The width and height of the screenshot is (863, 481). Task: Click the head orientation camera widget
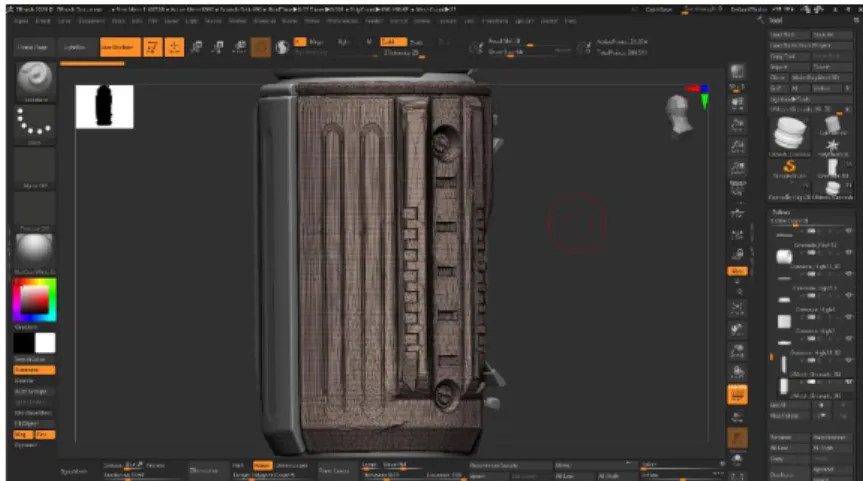679,114
